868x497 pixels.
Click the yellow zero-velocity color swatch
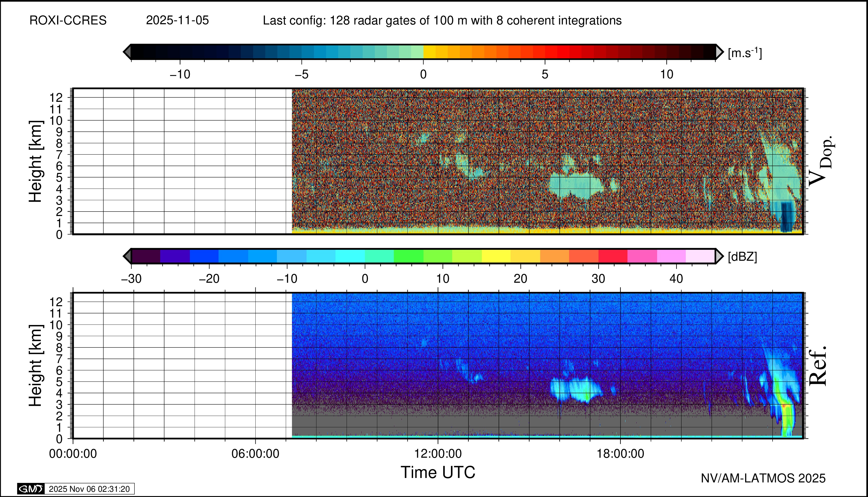pyautogui.click(x=429, y=52)
